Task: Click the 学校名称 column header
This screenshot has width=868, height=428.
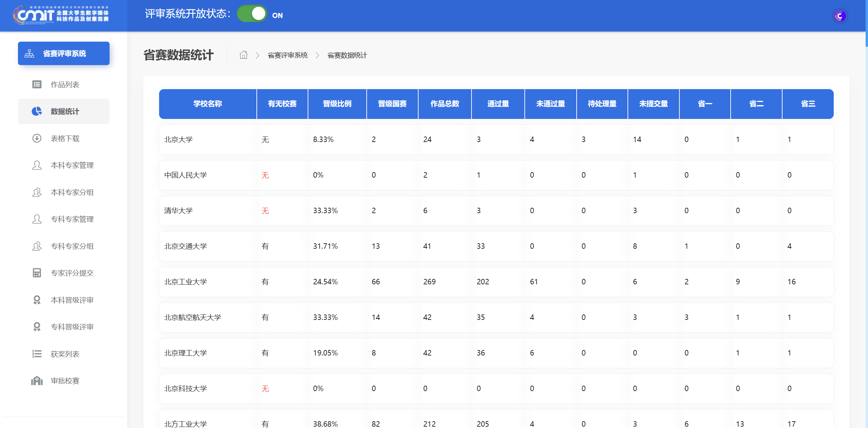Action: click(208, 104)
